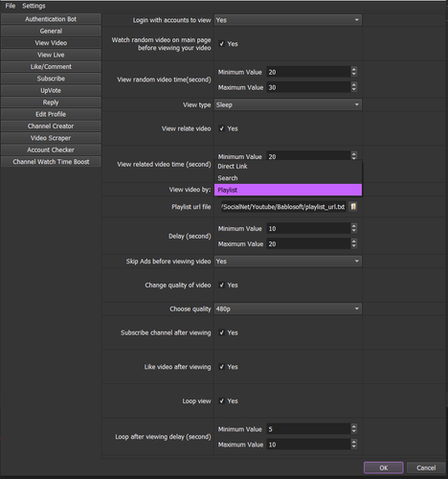Click Loop after viewing delay Maximum field
This screenshot has width=448, height=479.
308,445
